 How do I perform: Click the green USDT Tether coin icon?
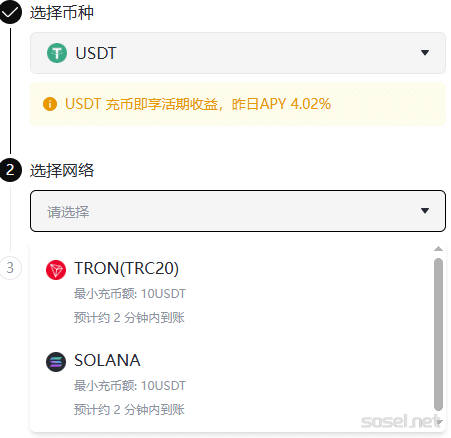pos(57,53)
